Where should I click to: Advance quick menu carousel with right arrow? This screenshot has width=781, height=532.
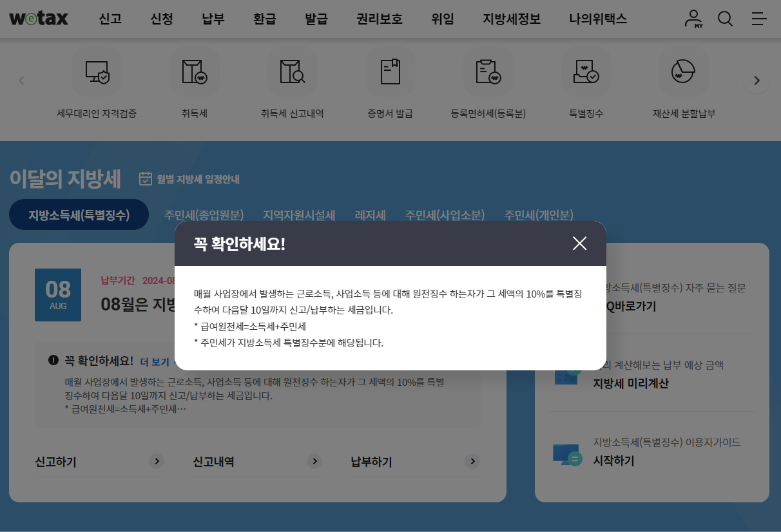pyautogui.click(x=756, y=80)
